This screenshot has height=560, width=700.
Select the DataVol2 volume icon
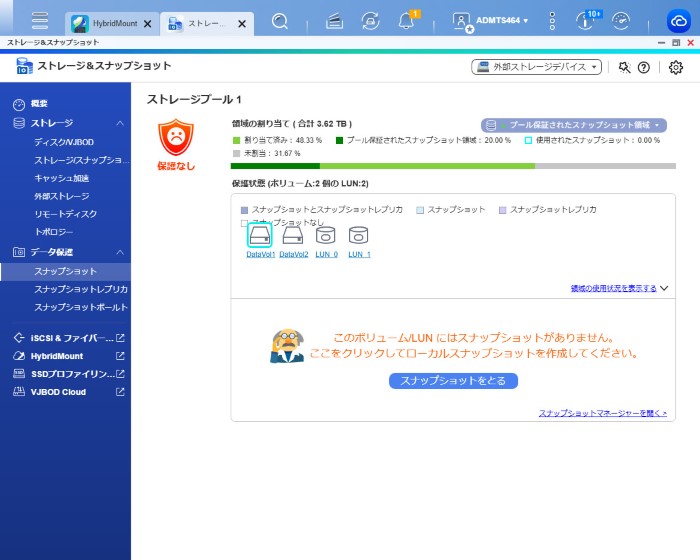point(293,236)
